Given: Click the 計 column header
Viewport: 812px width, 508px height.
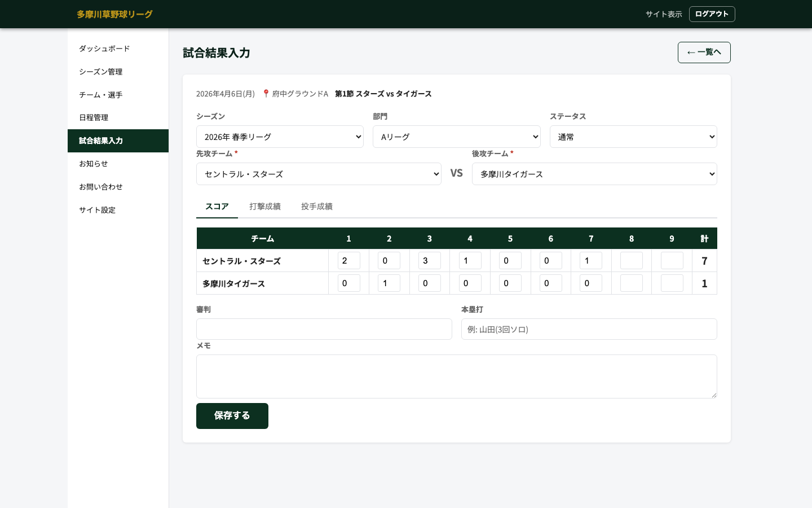Looking at the screenshot, I should pyautogui.click(x=704, y=239).
